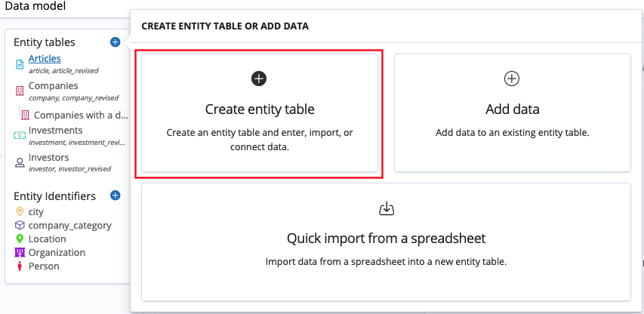Click the red Person figure icon
Viewport: 644px width, 314px height.
pyautogui.click(x=20, y=266)
